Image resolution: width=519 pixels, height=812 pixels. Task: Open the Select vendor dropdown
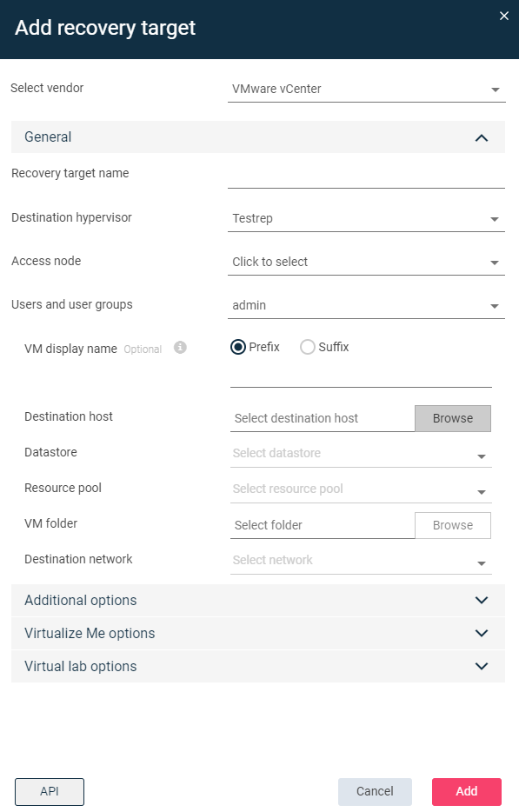coord(366,89)
